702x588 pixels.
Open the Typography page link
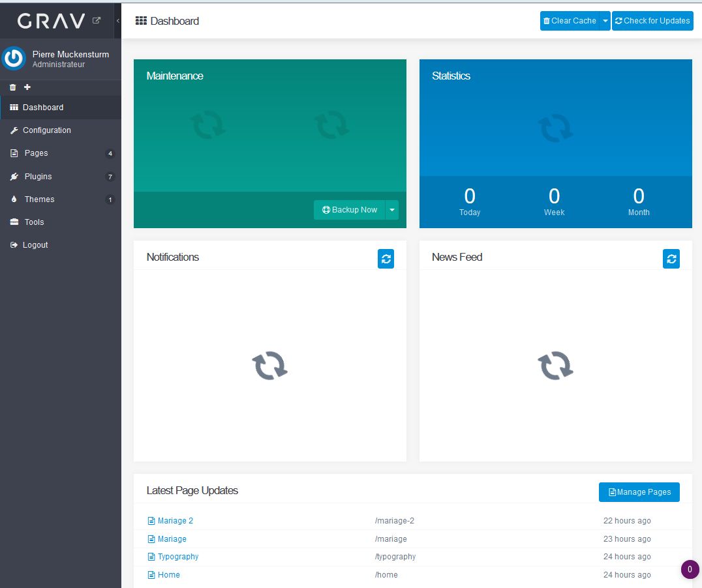178,557
